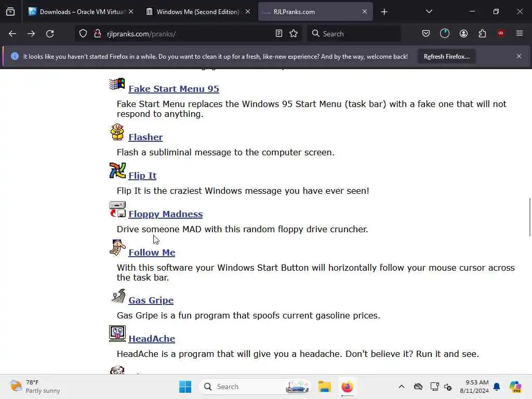532x399 pixels.
Task: Go back to the previous page
Action: pyautogui.click(x=12, y=34)
